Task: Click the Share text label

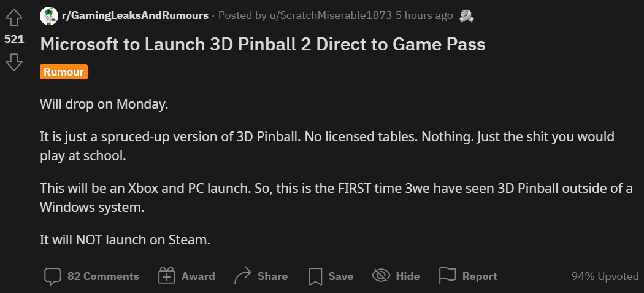Action: pos(273,276)
